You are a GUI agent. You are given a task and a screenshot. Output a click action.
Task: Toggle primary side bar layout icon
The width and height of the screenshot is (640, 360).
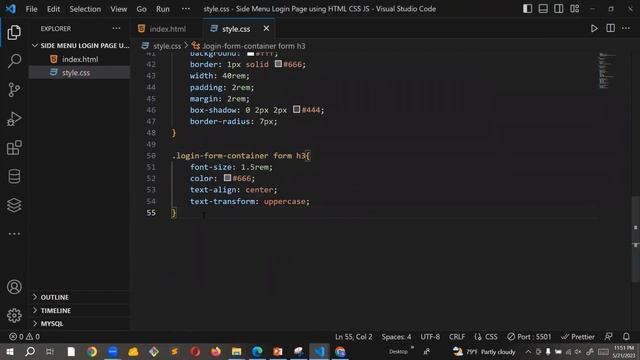527,9
